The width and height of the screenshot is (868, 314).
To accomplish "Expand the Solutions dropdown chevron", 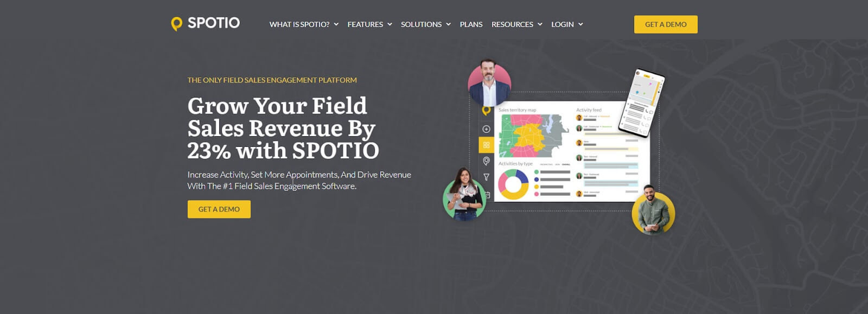I will [x=448, y=24].
